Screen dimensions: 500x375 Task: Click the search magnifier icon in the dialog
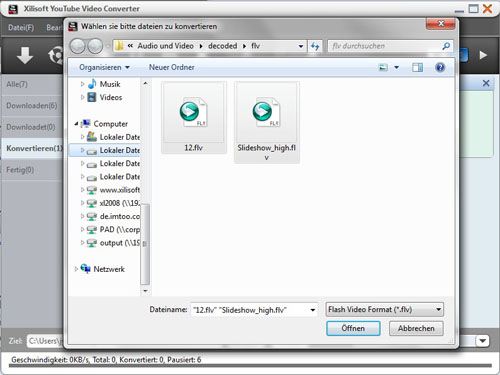coord(446,46)
